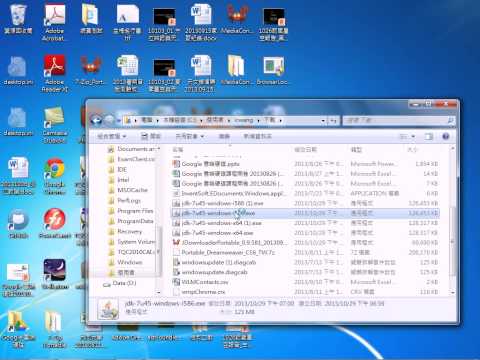The width and height of the screenshot is (480, 360).
Task: Select the moon-themed application icon on the desktop
Action: [x=54, y=273]
